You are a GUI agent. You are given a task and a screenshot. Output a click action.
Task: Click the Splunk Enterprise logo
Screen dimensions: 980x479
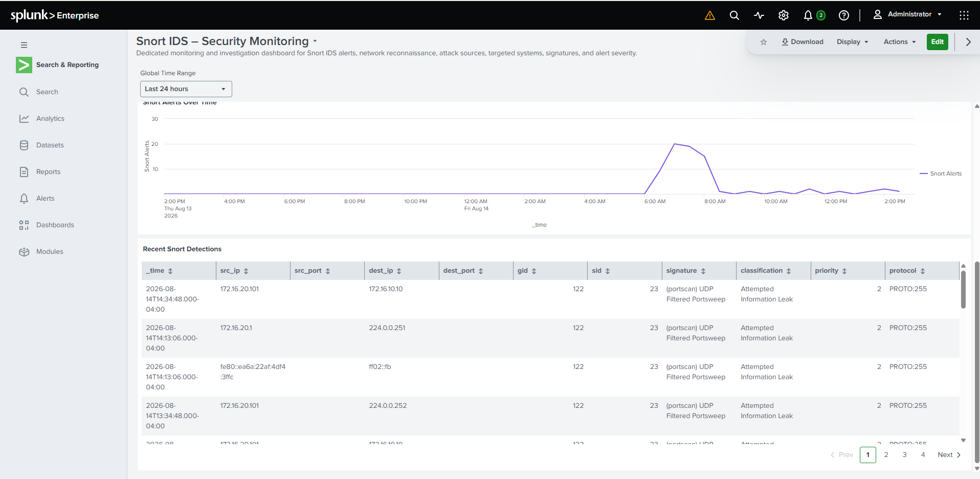point(55,15)
